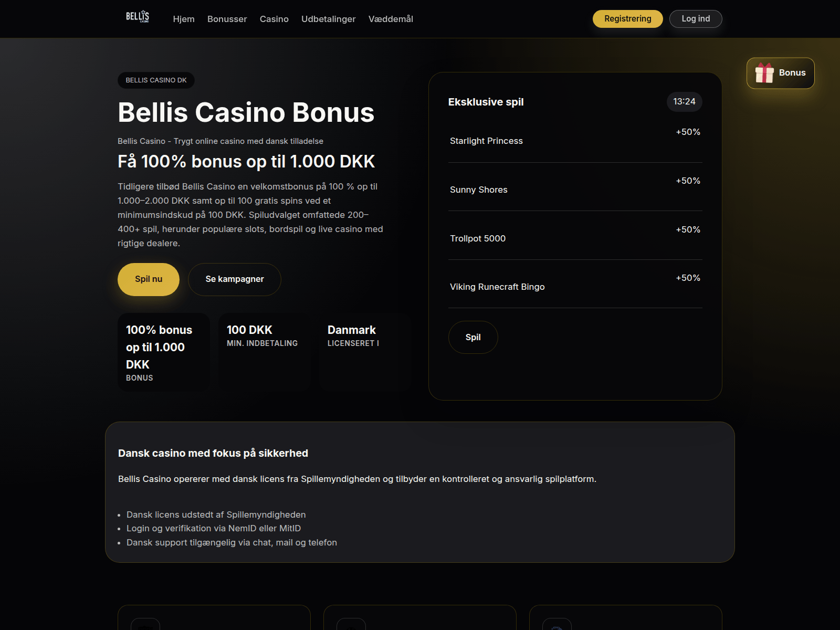Click the yellow Registrering button

(628, 19)
